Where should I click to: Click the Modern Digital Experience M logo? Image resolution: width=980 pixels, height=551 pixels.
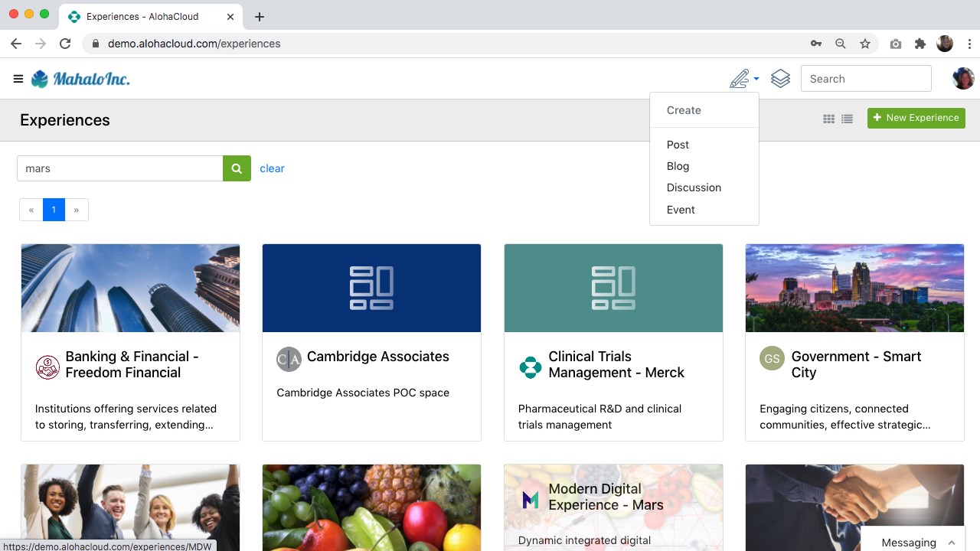[531, 500]
